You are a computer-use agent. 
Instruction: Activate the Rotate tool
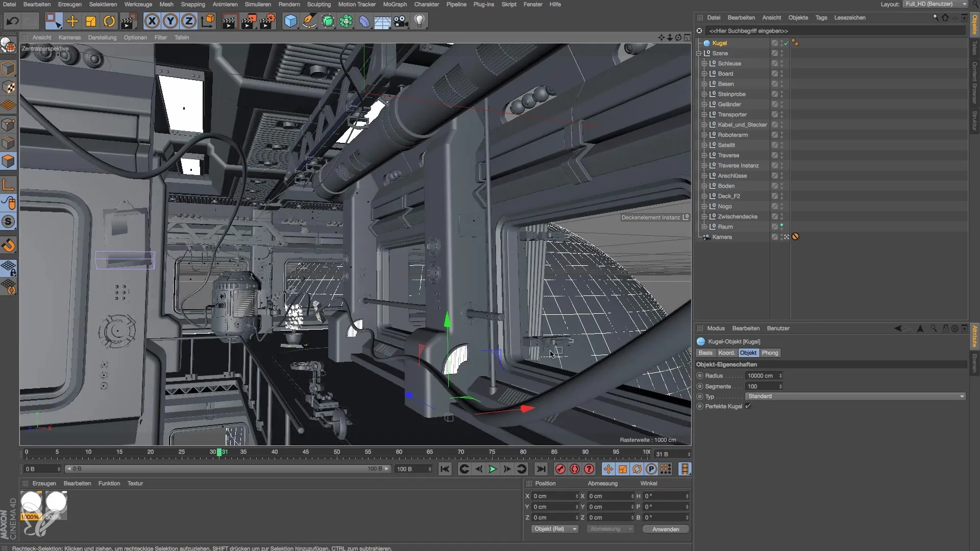point(109,21)
